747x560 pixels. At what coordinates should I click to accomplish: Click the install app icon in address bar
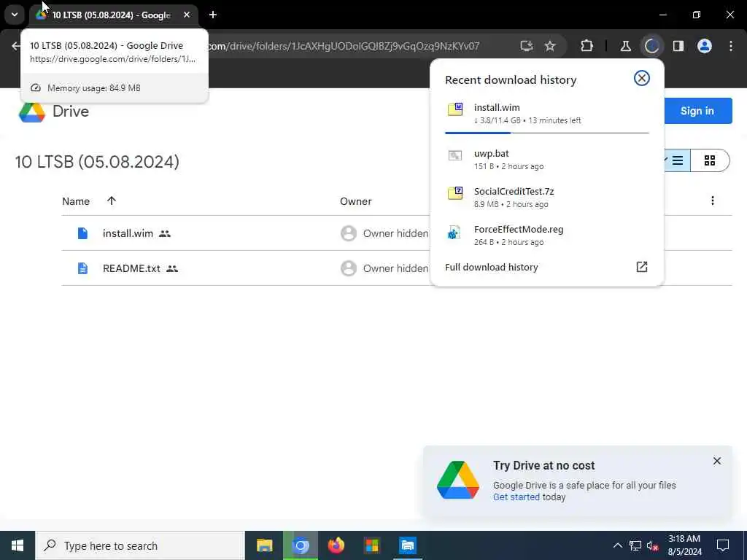tap(526, 46)
